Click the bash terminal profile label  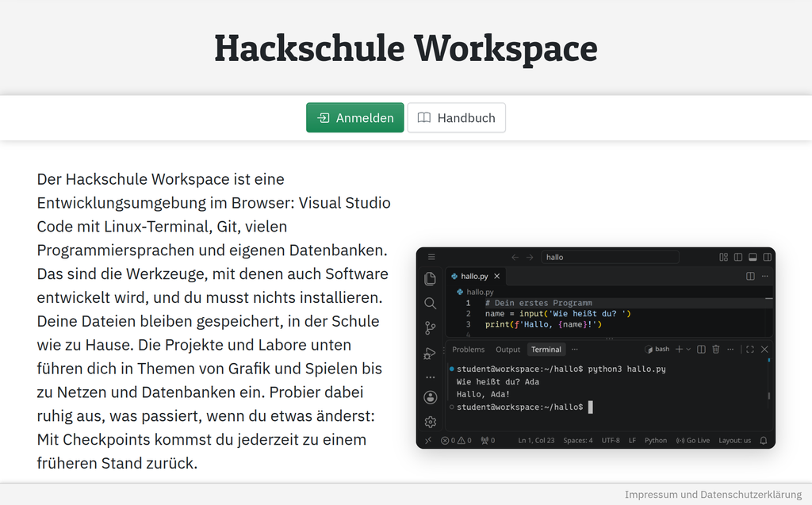657,349
